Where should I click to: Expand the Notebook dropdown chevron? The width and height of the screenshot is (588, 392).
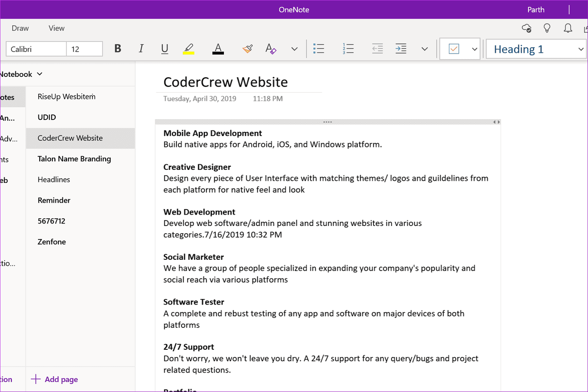pyautogui.click(x=40, y=74)
